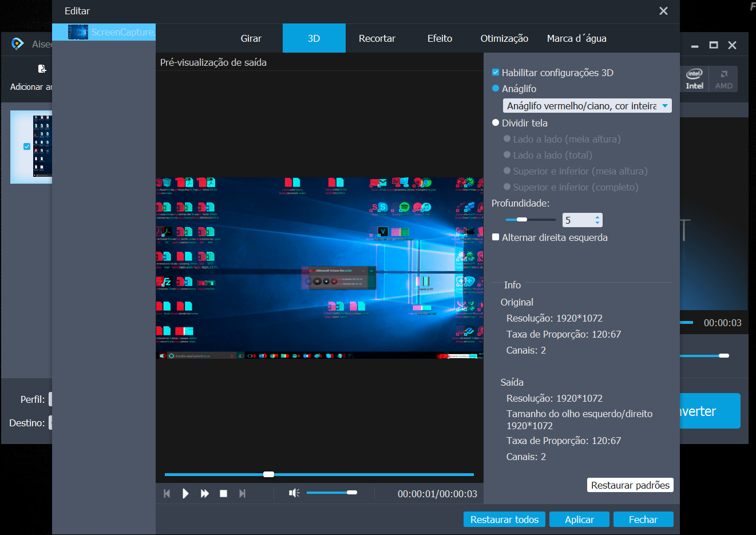Stop the video preview playback
756x535 pixels.
point(224,493)
